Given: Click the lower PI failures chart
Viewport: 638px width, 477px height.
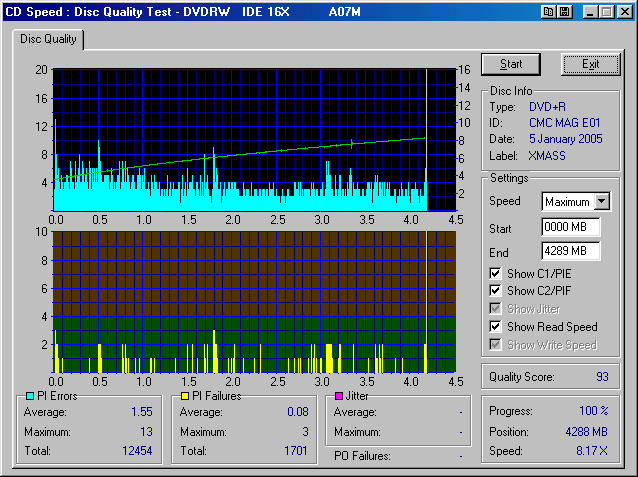Looking at the screenshot, I should [254, 302].
